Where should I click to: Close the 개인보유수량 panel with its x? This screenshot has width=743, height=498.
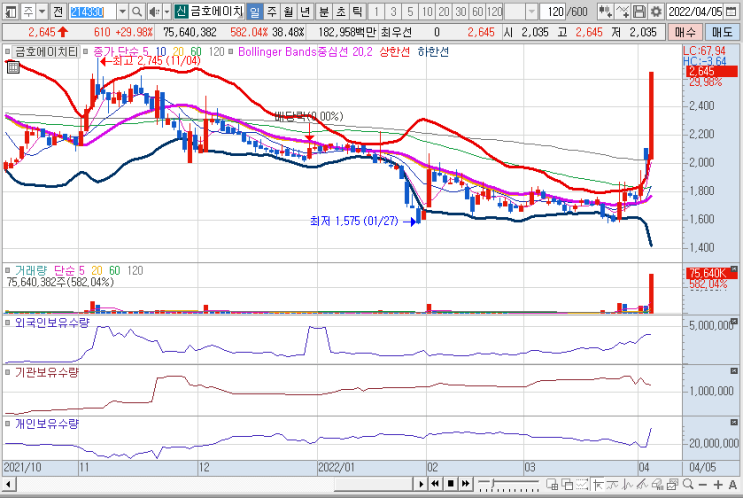point(734,422)
